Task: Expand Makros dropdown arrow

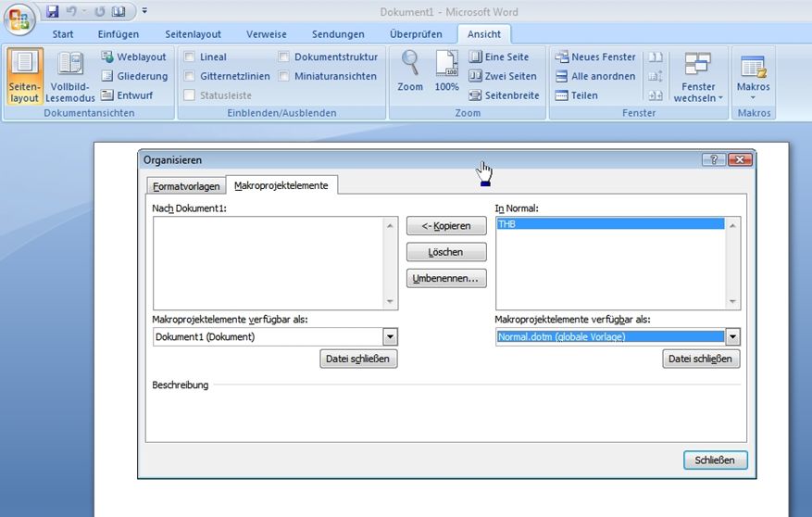Action: (x=753, y=98)
